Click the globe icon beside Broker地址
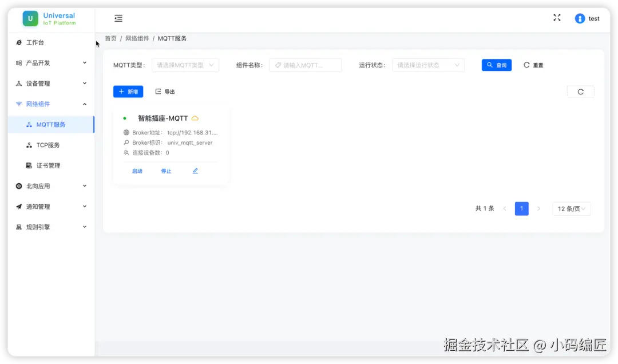618x364 pixels. pos(126,133)
